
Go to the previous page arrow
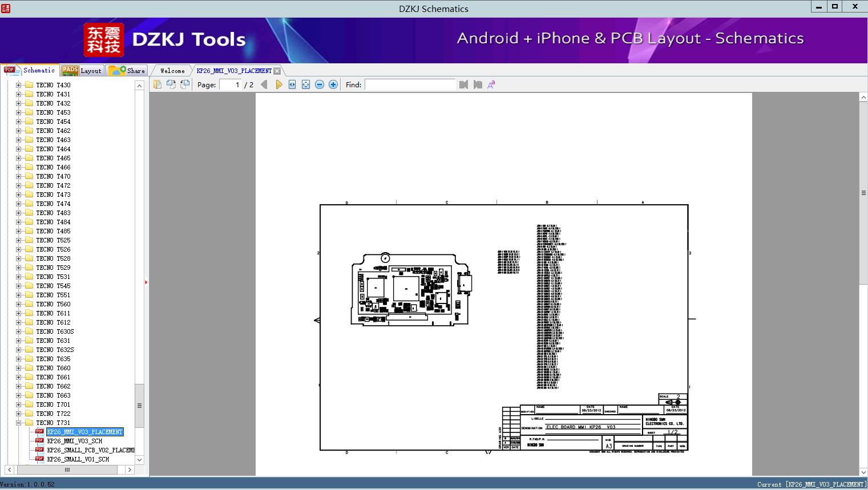[x=264, y=84]
